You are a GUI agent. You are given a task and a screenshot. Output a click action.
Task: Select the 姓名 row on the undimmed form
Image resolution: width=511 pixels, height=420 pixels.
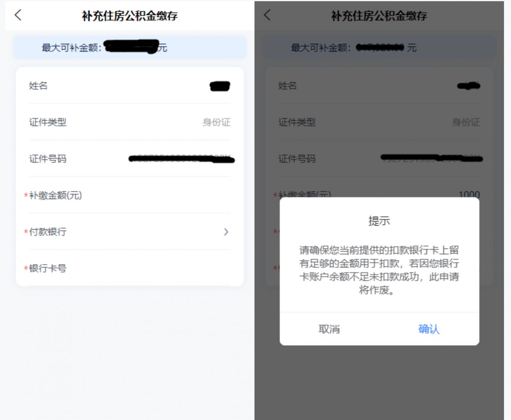pos(129,86)
